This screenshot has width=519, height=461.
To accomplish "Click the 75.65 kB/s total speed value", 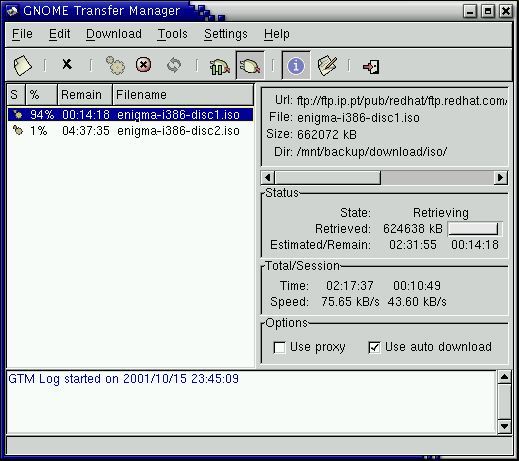I will [350, 302].
